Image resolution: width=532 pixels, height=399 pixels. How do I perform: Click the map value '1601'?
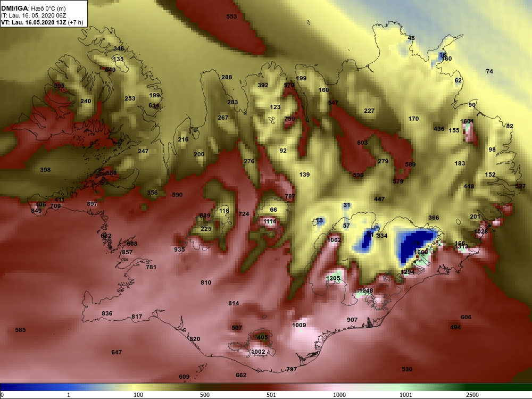tap(467, 121)
